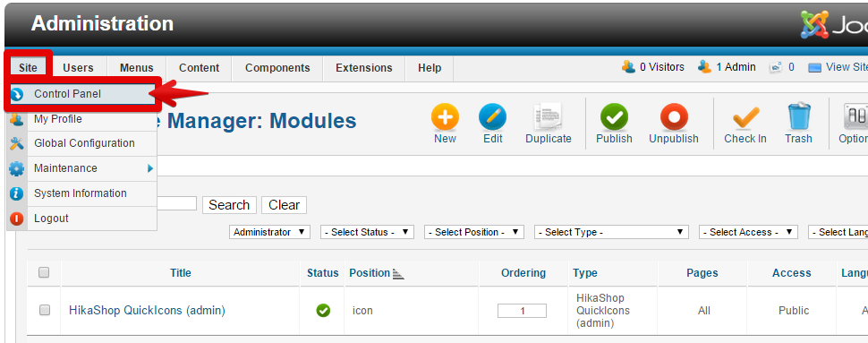The height and width of the screenshot is (343, 868).
Task: Click the blue Trash bin icon
Action: click(798, 116)
